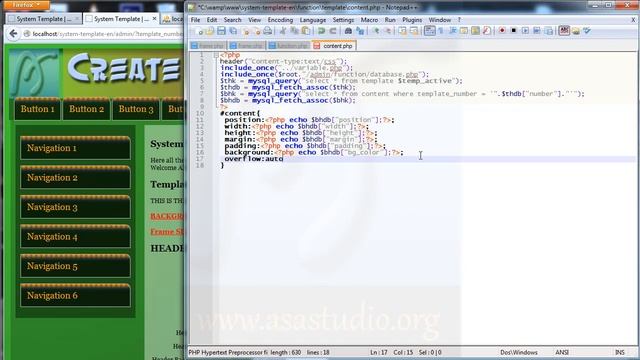Click the Copy toolbar icon

[x=294, y=31]
